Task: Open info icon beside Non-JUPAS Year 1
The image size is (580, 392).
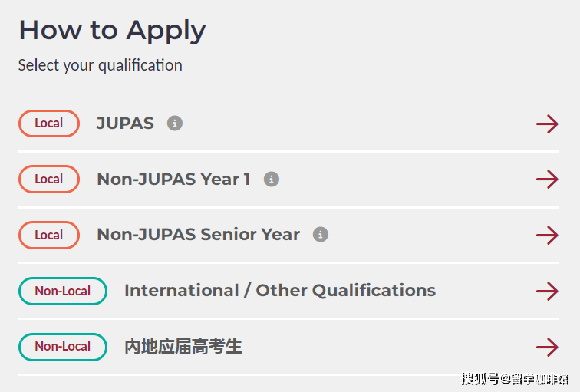Action: point(271,179)
